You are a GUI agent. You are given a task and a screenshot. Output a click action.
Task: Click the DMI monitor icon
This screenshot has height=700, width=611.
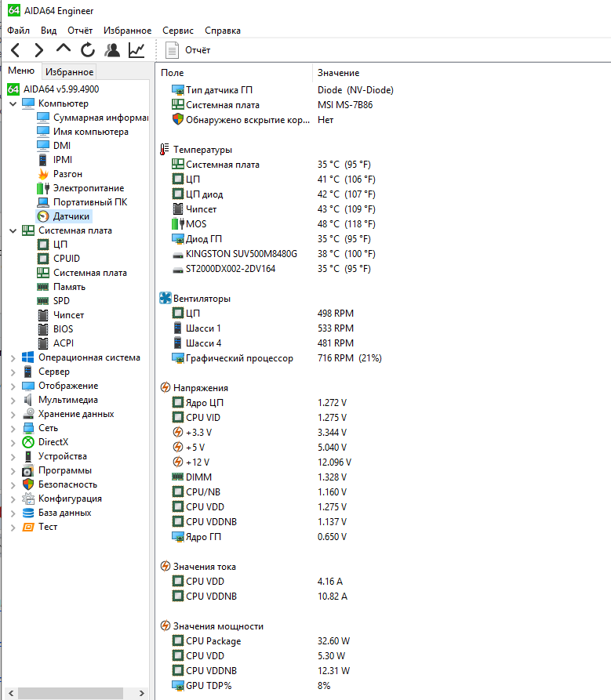tap(43, 146)
